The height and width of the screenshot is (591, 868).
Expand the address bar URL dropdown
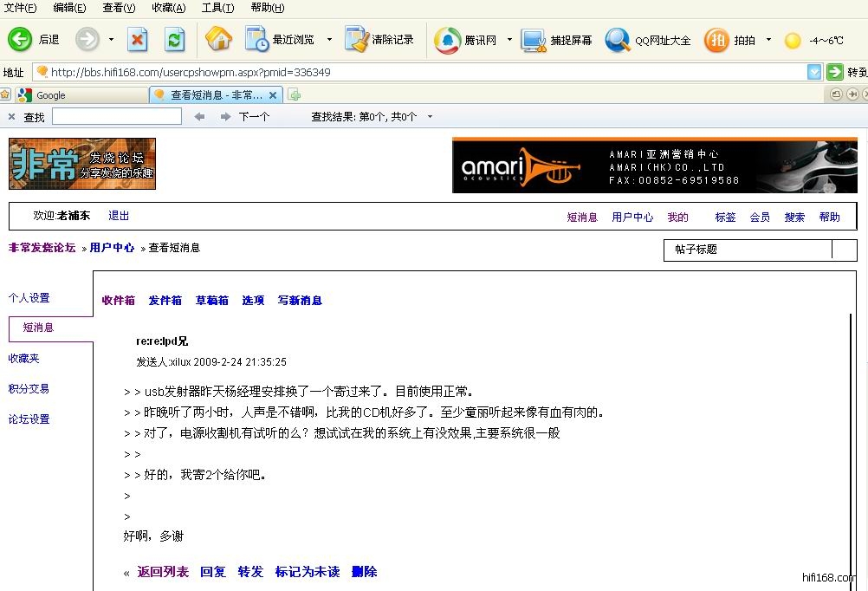tap(813, 73)
